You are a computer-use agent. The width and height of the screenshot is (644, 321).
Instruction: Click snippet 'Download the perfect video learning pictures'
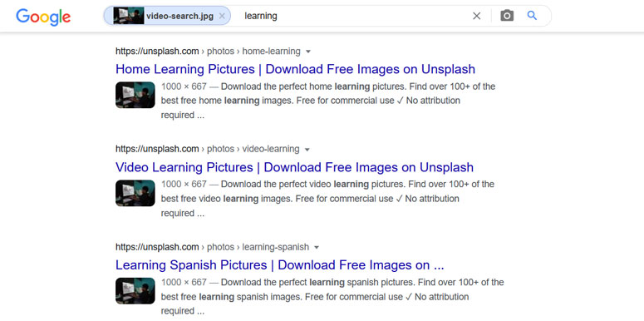(313, 184)
